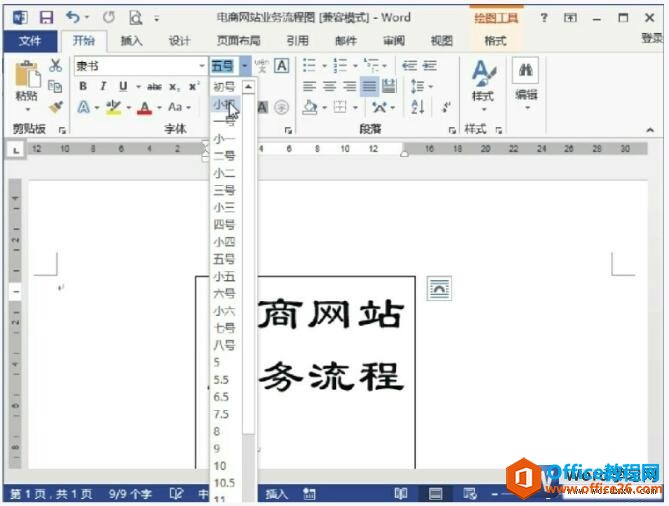Choose 二号 font size from the list
The height and width of the screenshot is (506, 669).
[x=224, y=155]
